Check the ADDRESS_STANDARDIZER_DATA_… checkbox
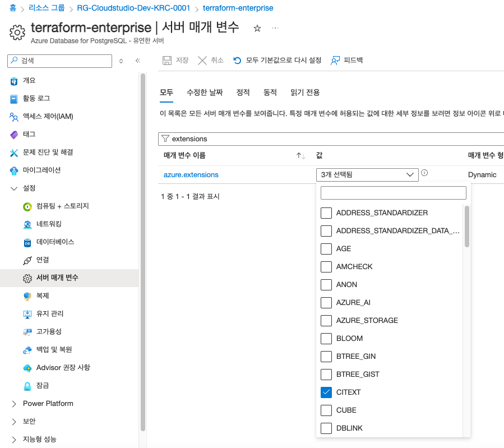Viewport: 504px width, 448px height. coord(326,231)
